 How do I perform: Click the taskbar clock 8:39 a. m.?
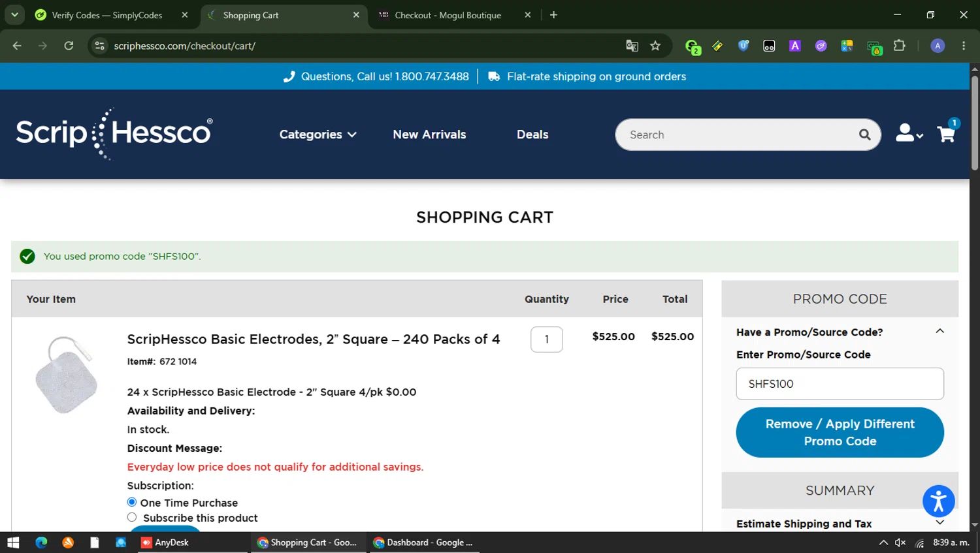click(x=951, y=543)
